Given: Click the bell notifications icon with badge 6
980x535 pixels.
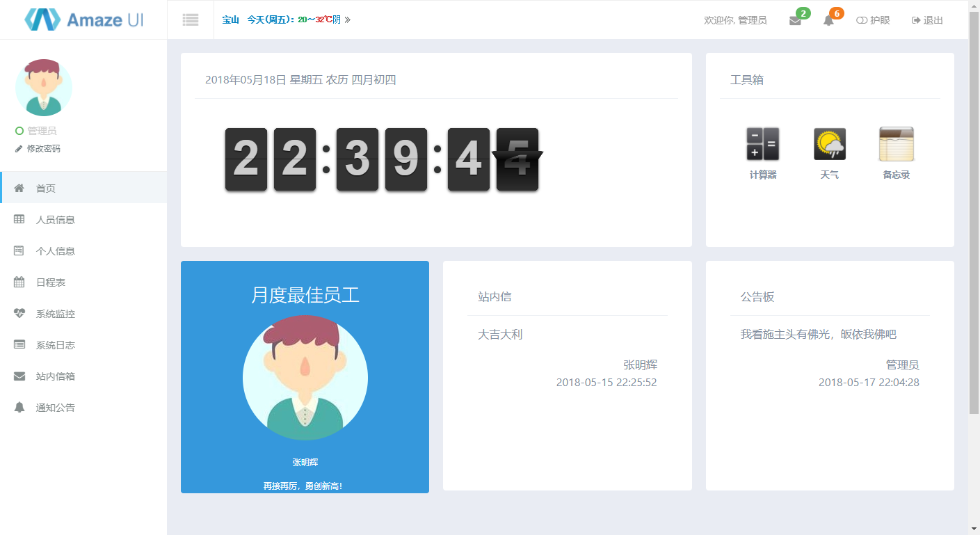Looking at the screenshot, I should (x=828, y=21).
